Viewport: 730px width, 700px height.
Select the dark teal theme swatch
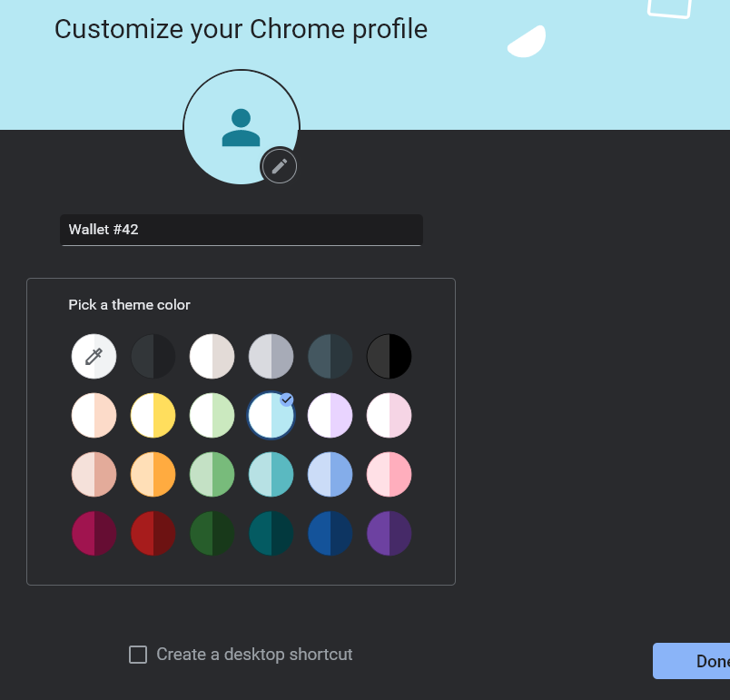coord(271,533)
